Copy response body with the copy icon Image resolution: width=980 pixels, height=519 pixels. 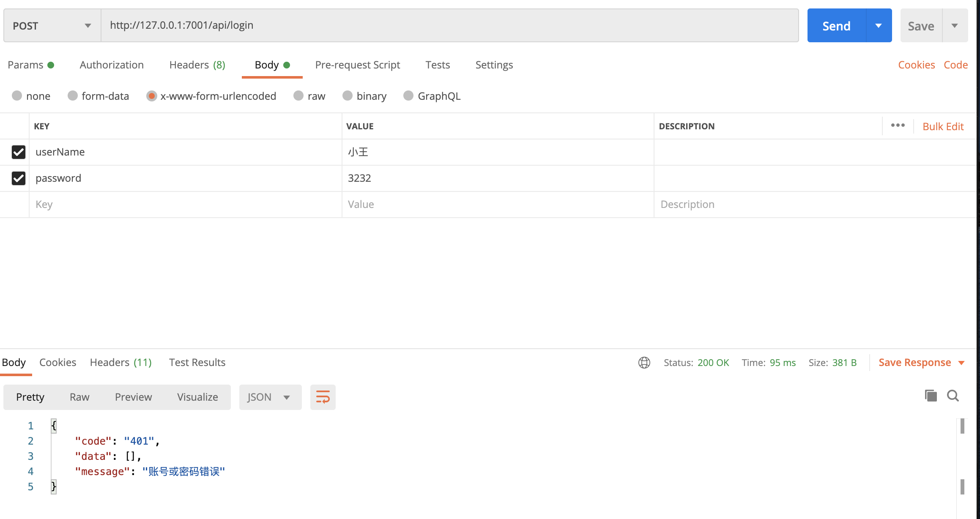coord(931,396)
